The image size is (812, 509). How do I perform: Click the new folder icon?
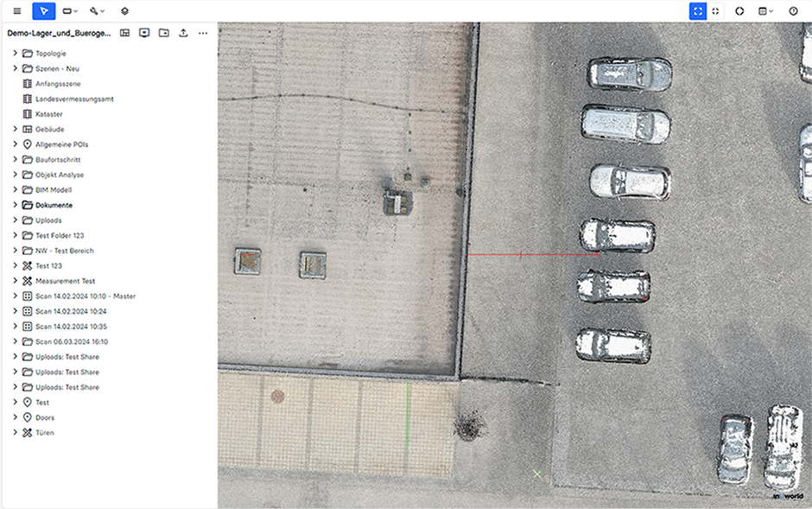[163, 33]
